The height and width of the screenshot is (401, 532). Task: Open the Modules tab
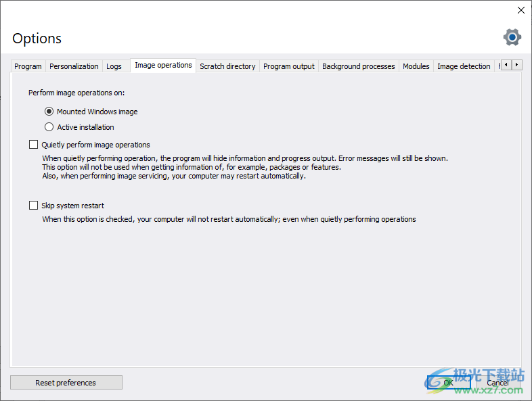pos(416,66)
